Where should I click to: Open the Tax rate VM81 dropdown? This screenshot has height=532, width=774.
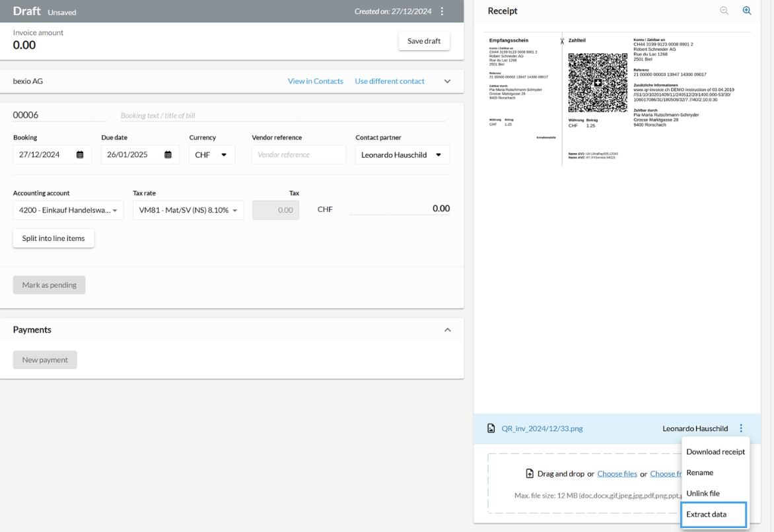tap(188, 211)
